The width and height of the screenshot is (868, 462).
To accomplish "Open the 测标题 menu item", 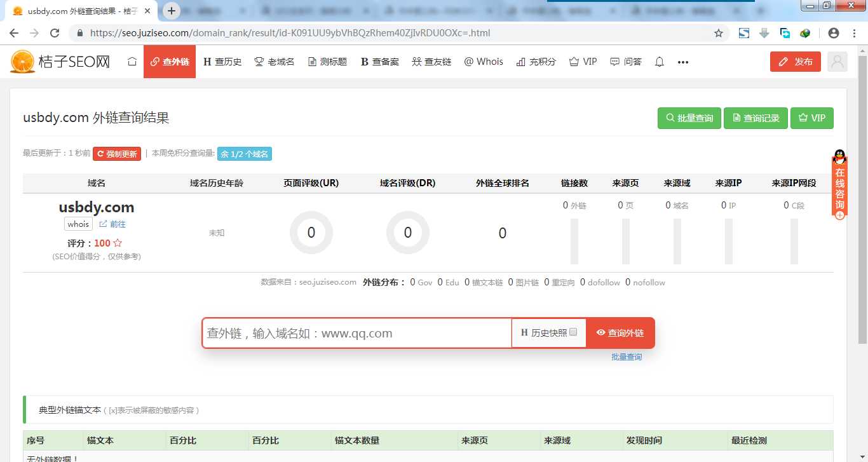I will click(327, 62).
